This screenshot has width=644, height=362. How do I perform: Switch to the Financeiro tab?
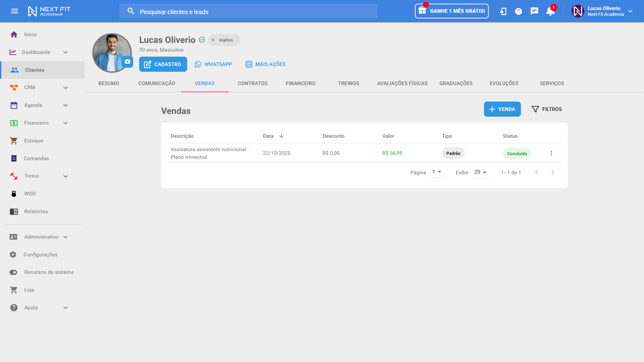301,83
